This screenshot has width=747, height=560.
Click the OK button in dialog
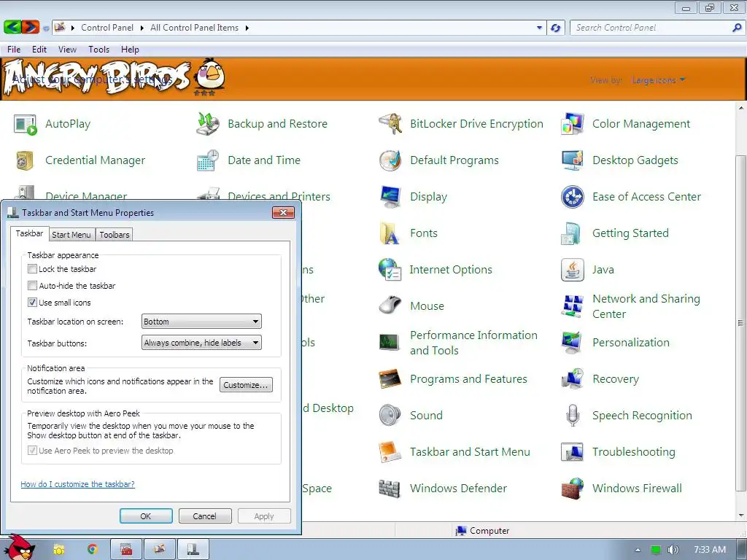(x=146, y=516)
